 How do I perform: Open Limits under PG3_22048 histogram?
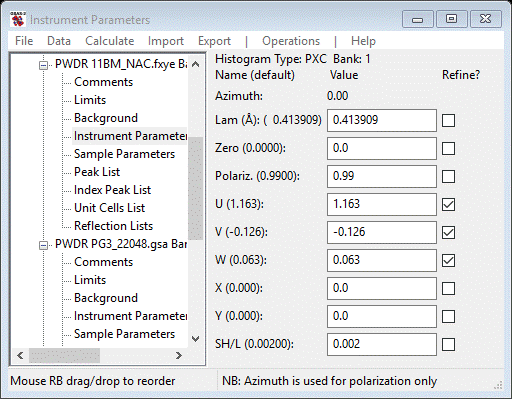coord(90,280)
